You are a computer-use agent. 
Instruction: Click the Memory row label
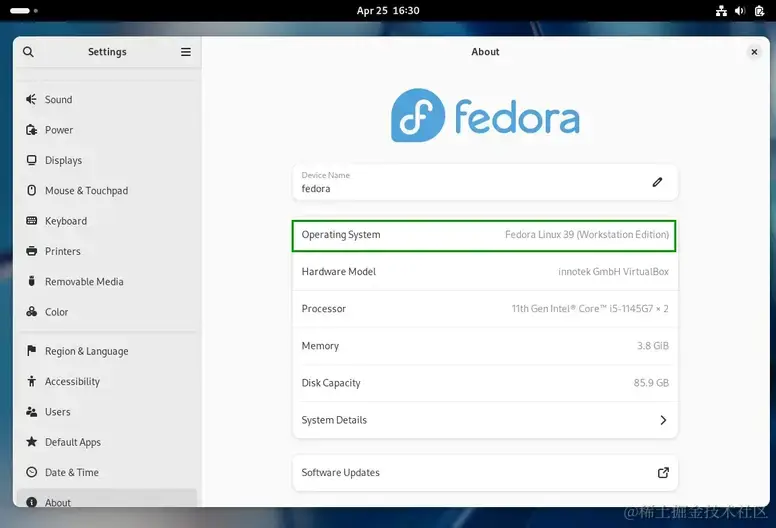coord(320,346)
